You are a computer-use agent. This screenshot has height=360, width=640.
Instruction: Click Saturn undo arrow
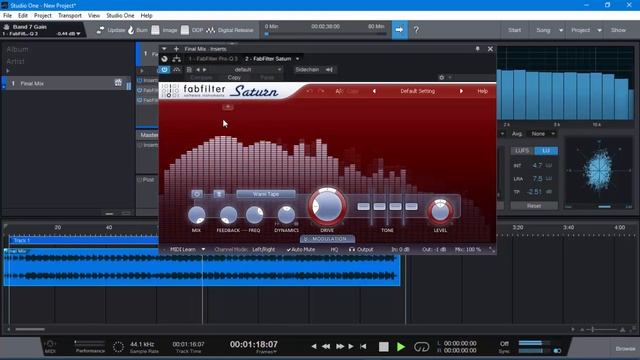(x=309, y=91)
